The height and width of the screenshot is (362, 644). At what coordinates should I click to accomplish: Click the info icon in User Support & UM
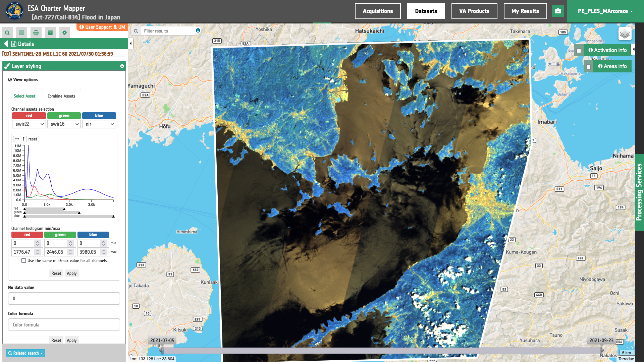point(82,27)
